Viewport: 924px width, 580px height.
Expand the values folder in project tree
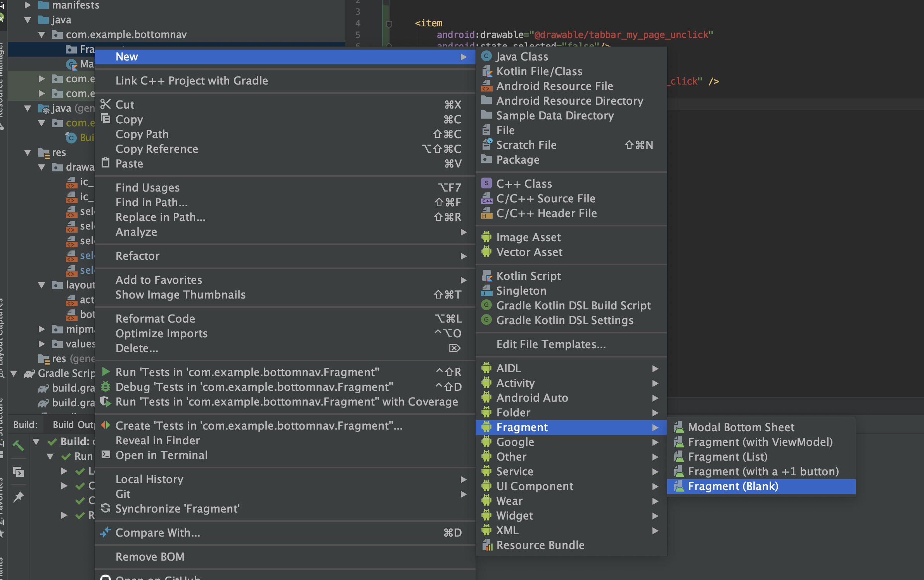pyautogui.click(x=42, y=344)
